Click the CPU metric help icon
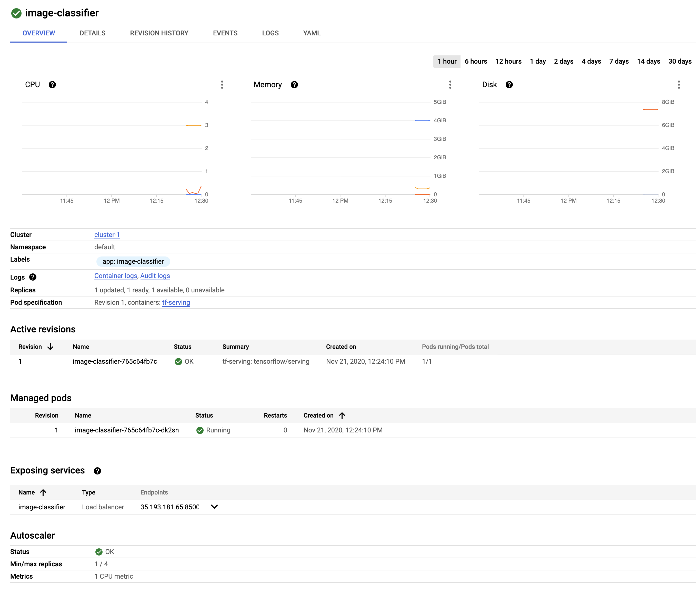 coord(51,84)
